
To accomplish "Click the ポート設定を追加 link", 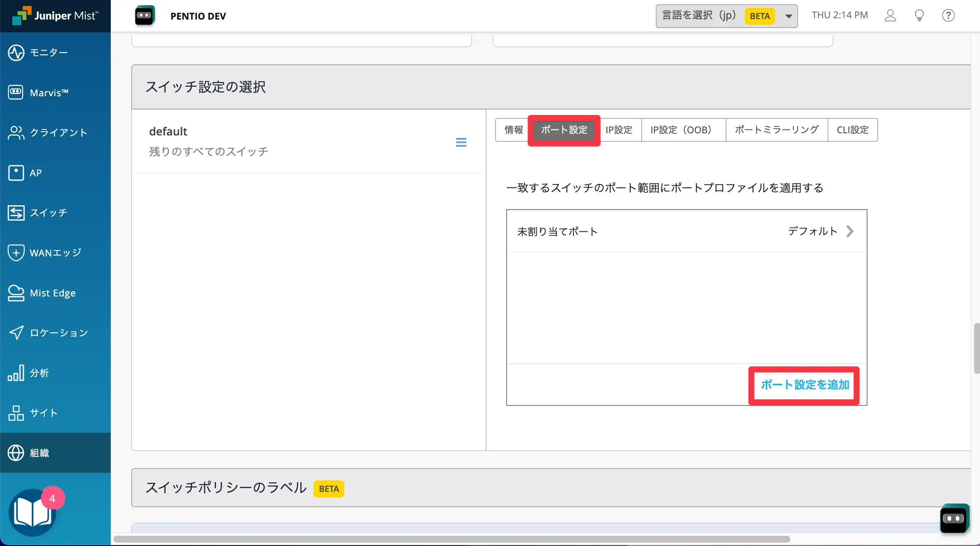I will pos(805,385).
